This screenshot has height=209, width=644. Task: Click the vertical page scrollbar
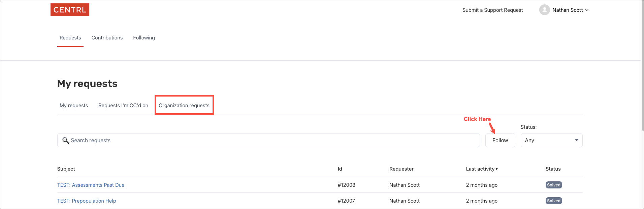tap(642, 67)
